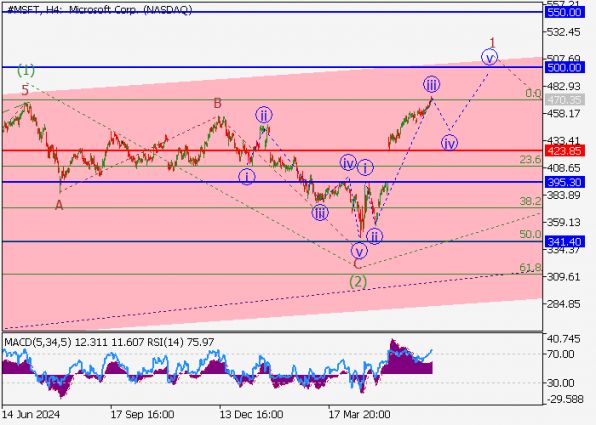Viewport: 596px width, 425px height.
Task: Click the green (1) wave label
Action: pyautogui.click(x=26, y=70)
